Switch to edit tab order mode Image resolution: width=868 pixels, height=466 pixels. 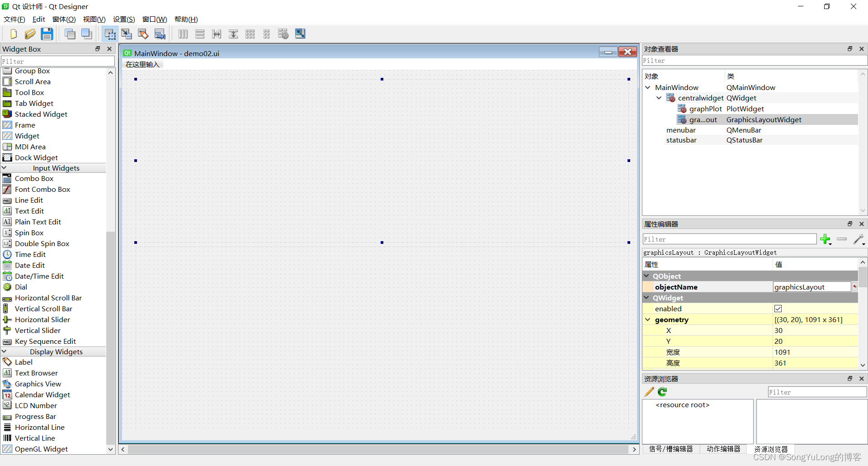click(160, 33)
